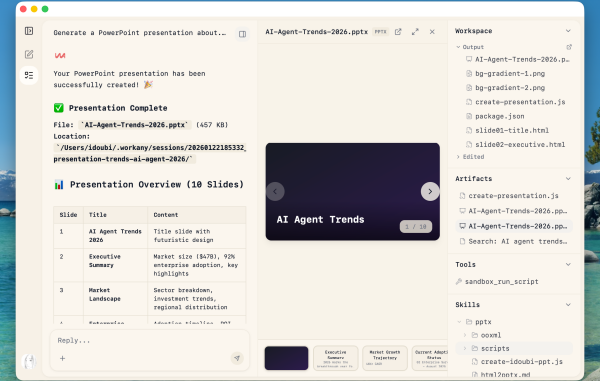Open package.json file

499,116
